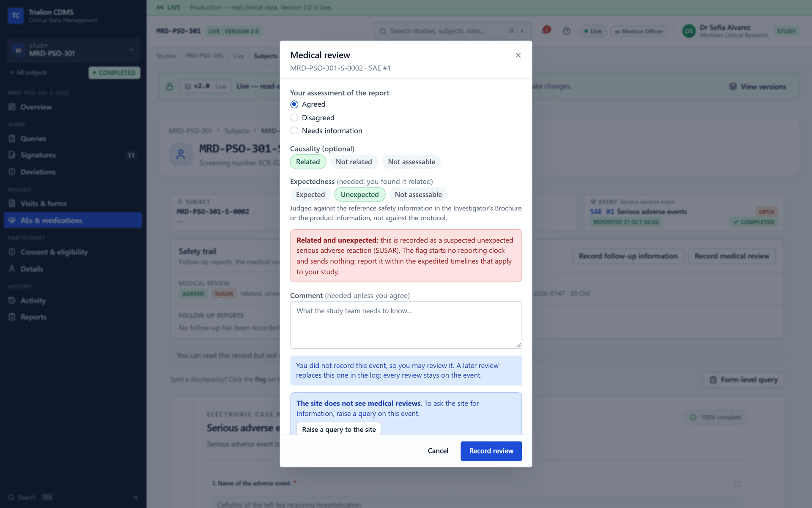Click the Trialion CDMS logo
The image size is (812, 508).
(x=16, y=16)
